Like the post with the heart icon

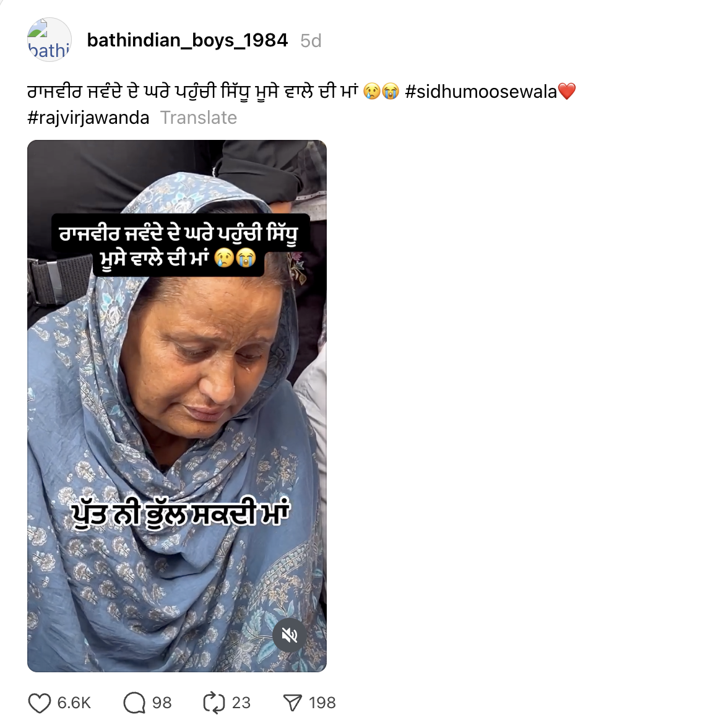(40, 703)
